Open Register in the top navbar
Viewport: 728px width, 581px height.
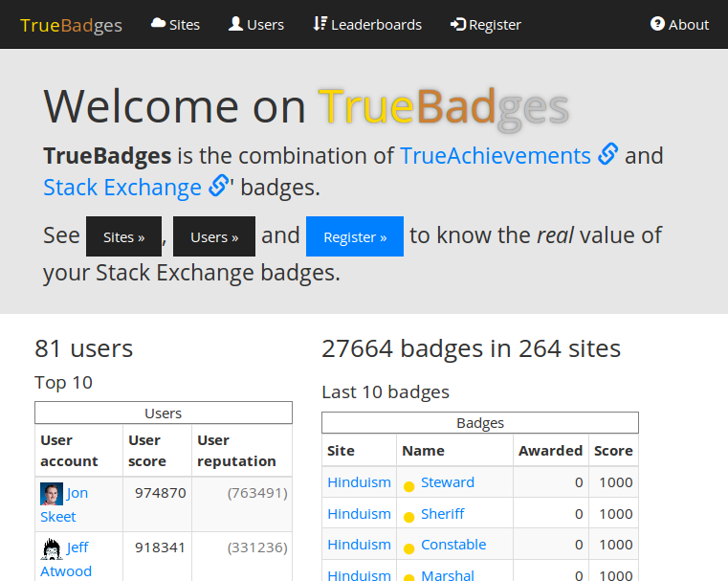(486, 25)
